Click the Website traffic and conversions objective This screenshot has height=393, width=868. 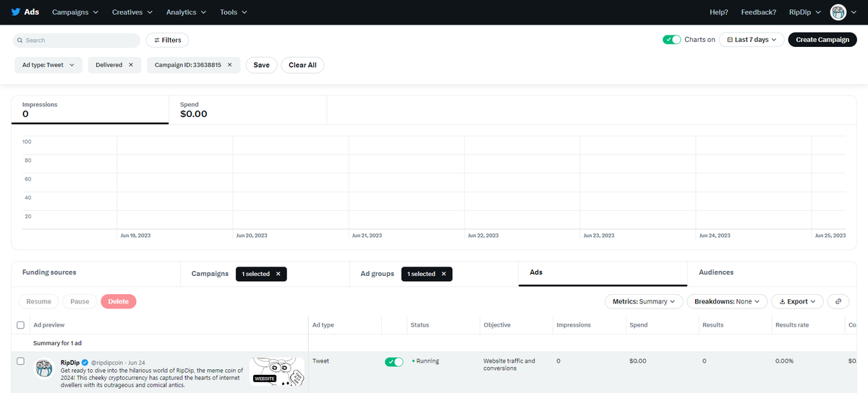pyautogui.click(x=509, y=364)
